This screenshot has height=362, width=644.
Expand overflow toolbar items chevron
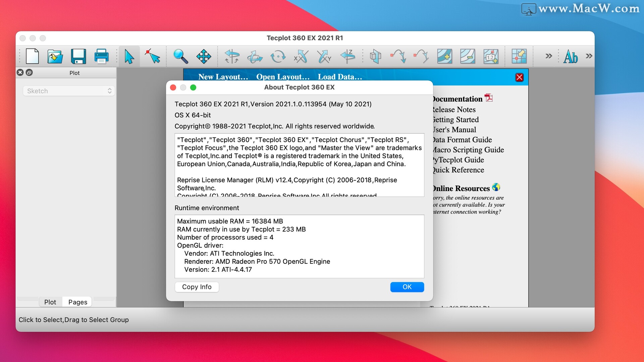(x=590, y=56)
